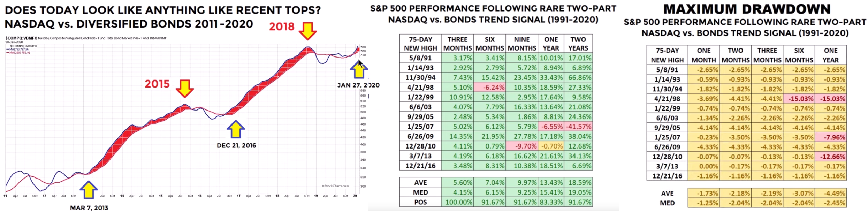Click the StockCharts.com watermark on the chart
Screen dimensions: 868x212
click(x=335, y=186)
